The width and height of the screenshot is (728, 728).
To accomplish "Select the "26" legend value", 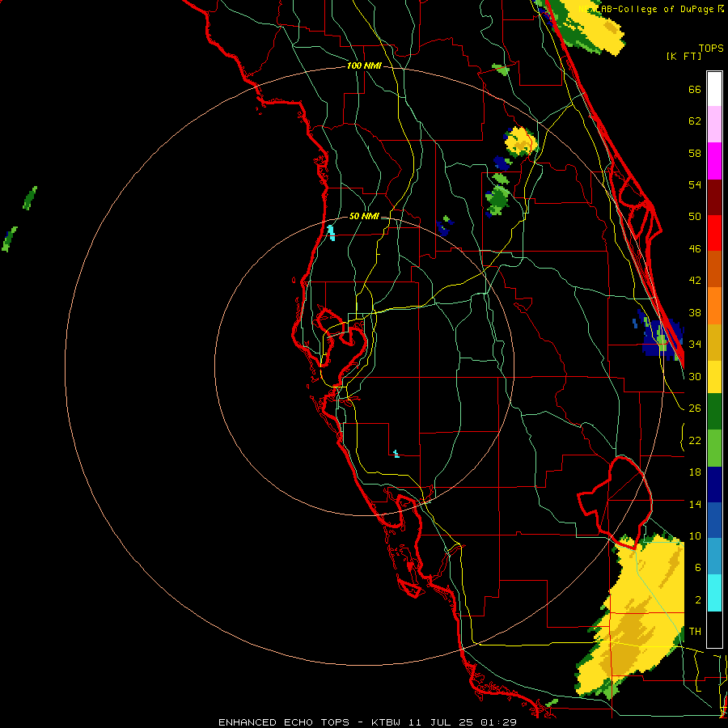I will (695, 408).
